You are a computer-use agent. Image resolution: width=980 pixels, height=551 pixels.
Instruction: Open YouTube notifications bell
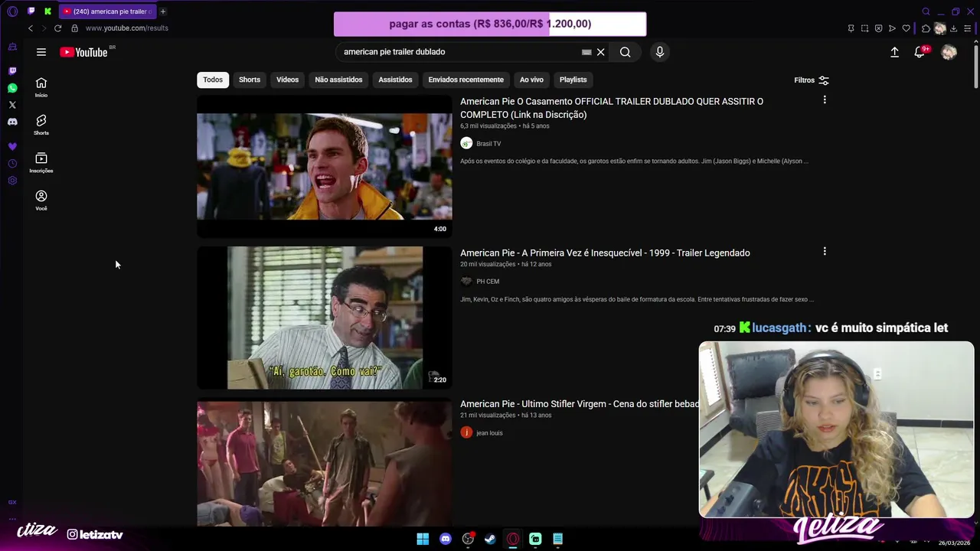920,52
